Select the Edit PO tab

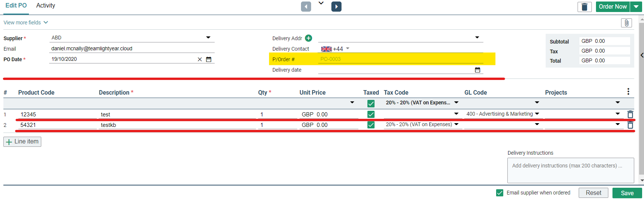pyautogui.click(x=16, y=6)
